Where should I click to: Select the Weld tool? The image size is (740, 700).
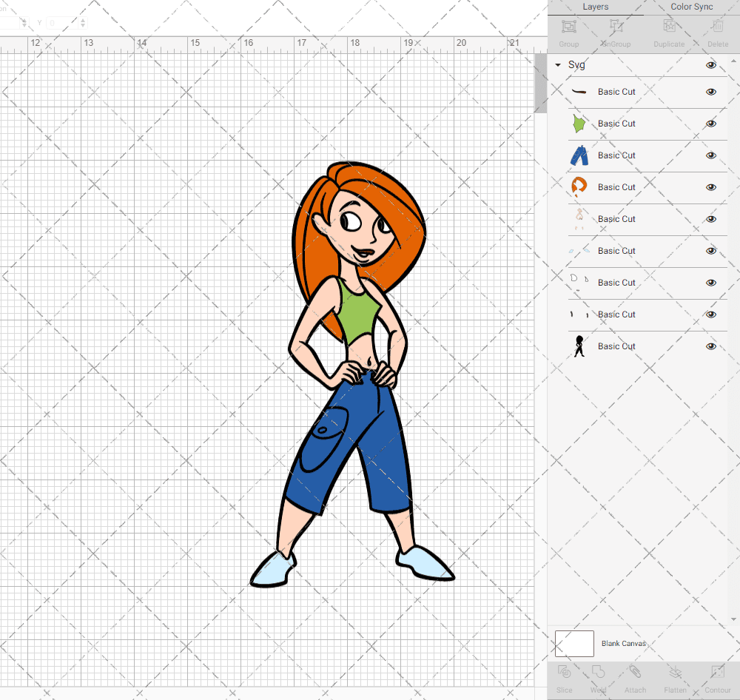click(599, 672)
